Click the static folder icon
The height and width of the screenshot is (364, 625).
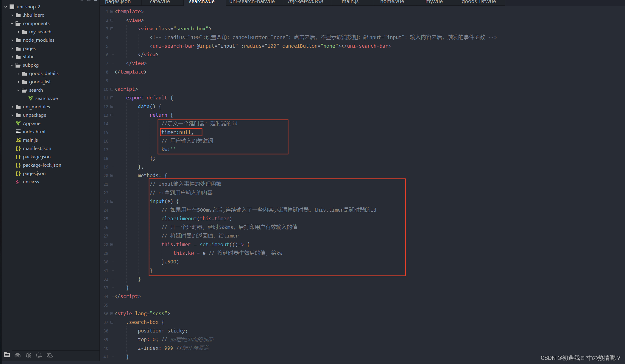(18, 57)
